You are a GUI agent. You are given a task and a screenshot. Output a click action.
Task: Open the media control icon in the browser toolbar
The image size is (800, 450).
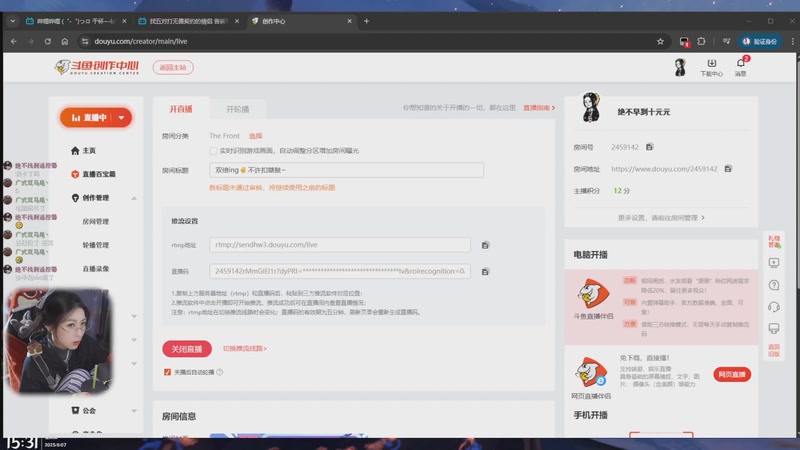coord(727,41)
